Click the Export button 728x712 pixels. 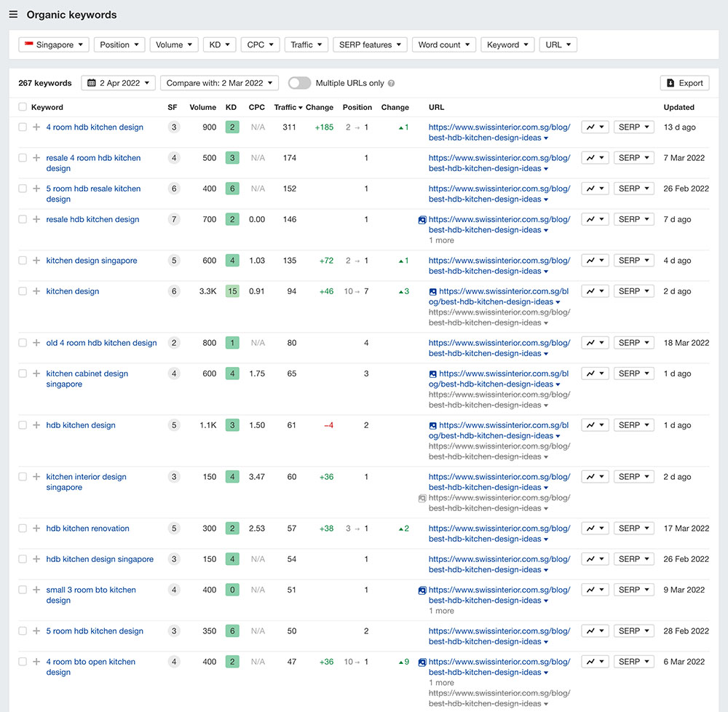click(x=684, y=83)
